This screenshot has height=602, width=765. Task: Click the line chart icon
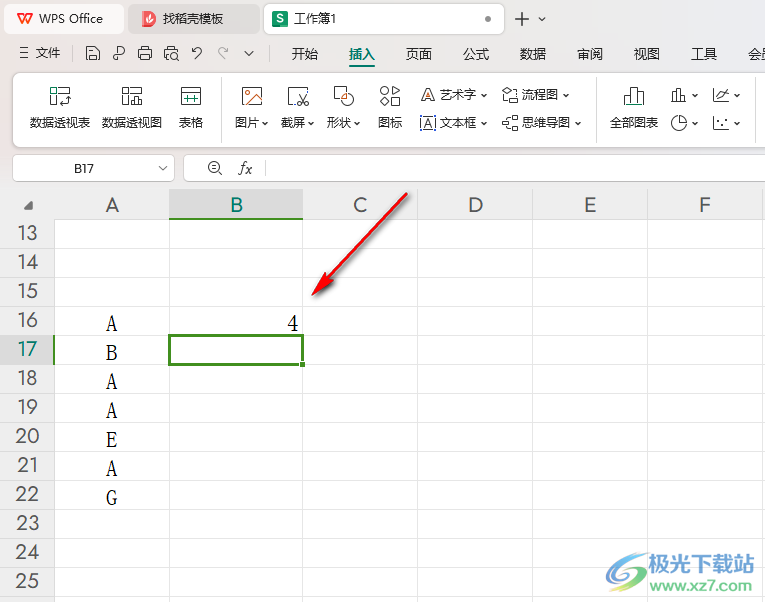click(x=721, y=95)
